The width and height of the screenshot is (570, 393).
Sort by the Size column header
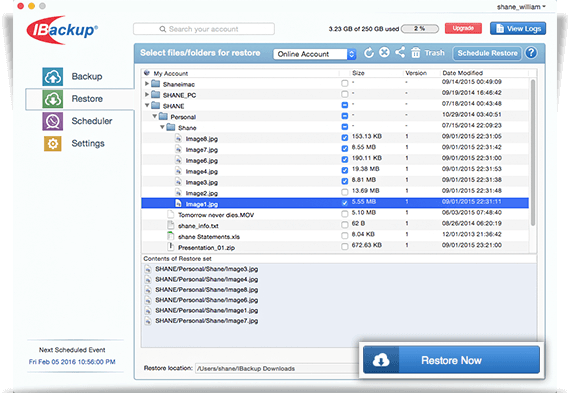point(358,73)
